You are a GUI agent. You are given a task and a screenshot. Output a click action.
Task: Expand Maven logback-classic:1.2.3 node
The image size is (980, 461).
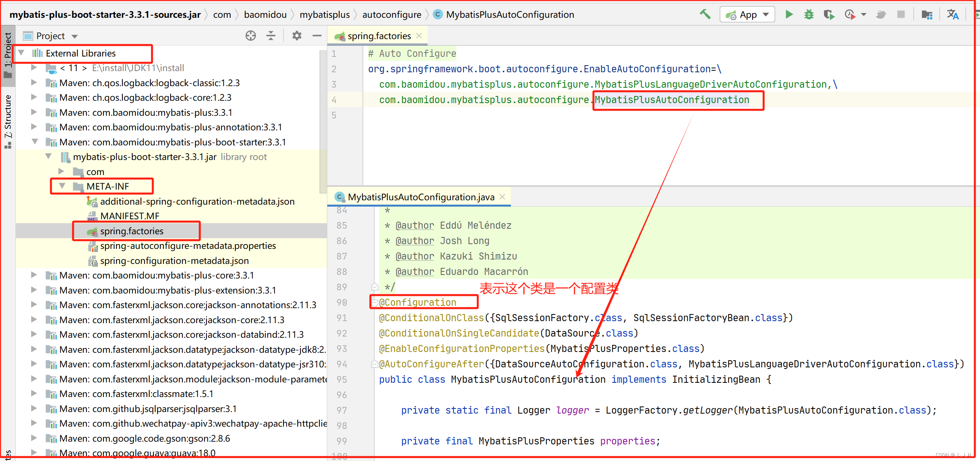34,83
